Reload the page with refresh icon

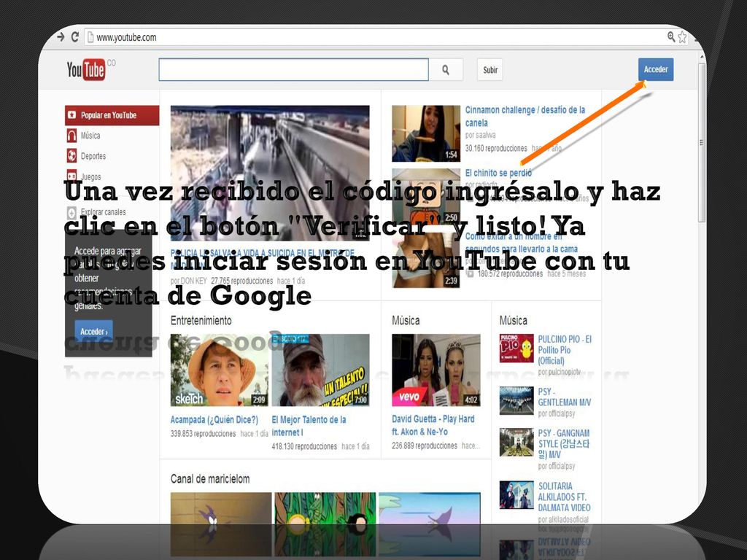(x=75, y=36)
